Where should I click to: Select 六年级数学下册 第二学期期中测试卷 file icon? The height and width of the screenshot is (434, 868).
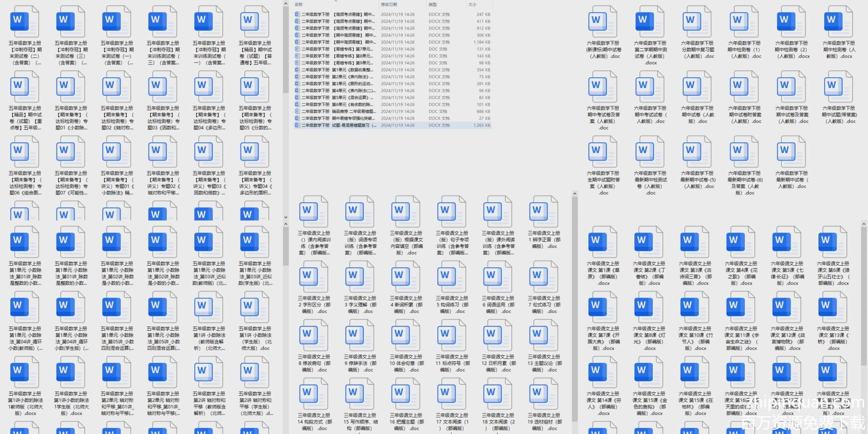click(x=650, y=21)
